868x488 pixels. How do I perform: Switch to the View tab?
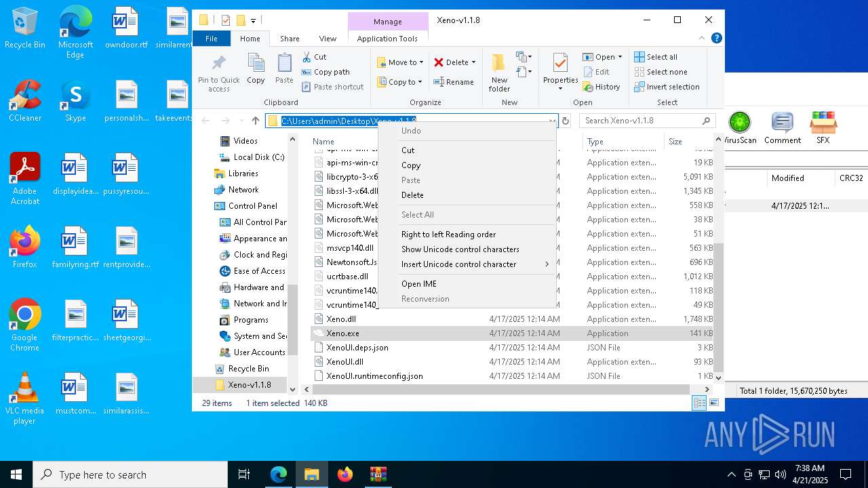(x=328, y=39)
